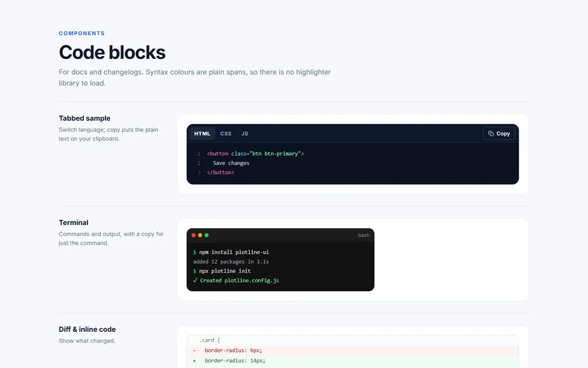
Task: Click the opening button tag code line
Action: 255,153
